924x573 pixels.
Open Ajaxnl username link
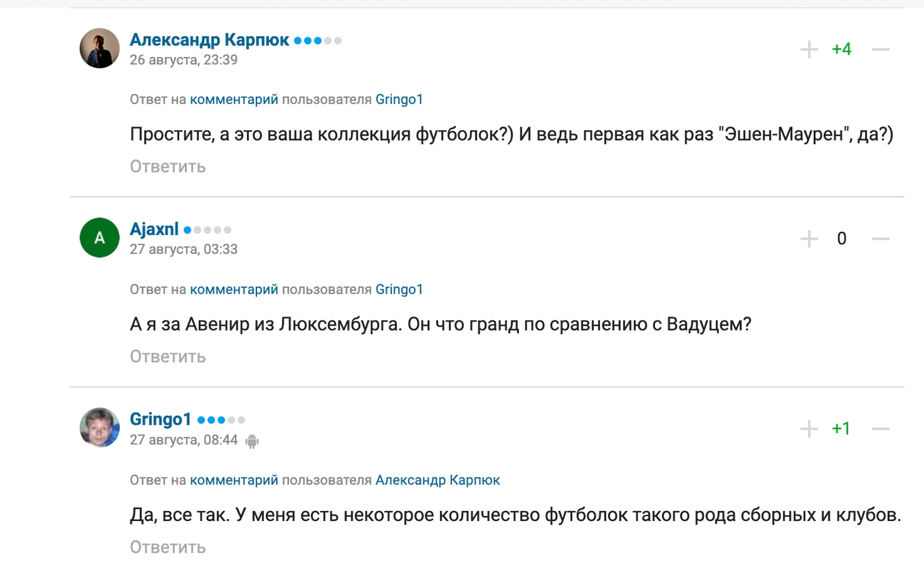click(x=154, y=229)
